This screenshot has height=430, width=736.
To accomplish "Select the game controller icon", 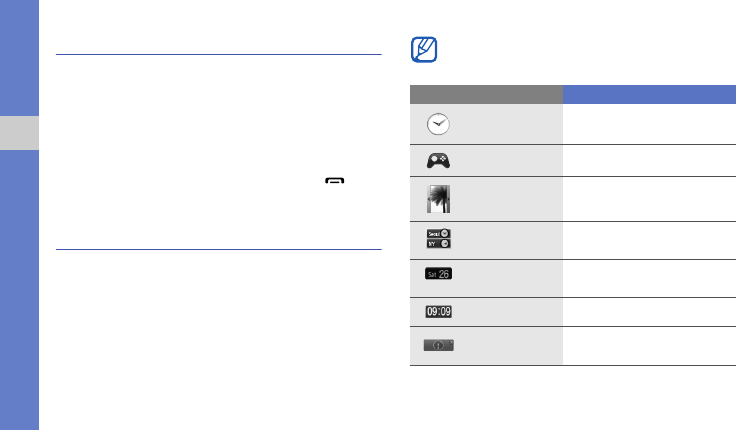I will point(438,159).
